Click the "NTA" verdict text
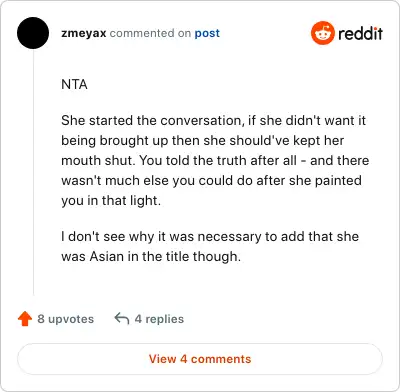This screenshot has height=392, width=400. click(x=74, y=84)
